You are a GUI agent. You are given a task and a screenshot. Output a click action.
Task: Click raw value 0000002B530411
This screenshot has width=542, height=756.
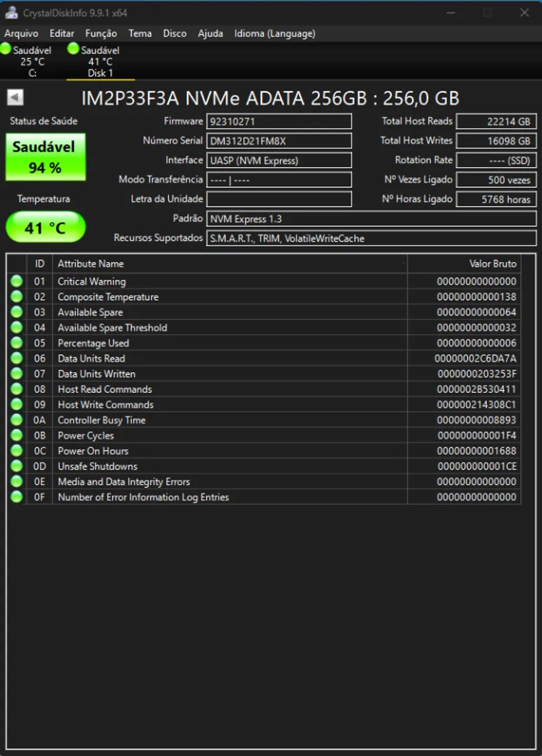tap(476, 389)
